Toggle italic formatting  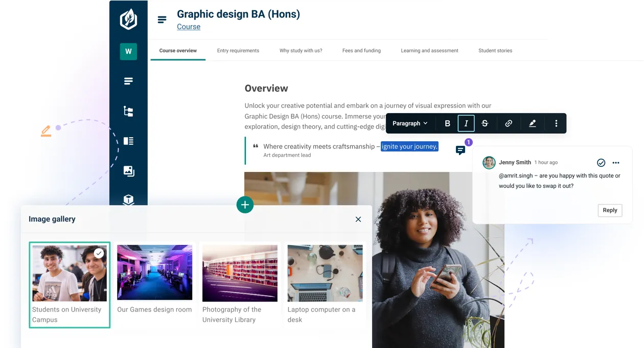(x=466, y=123)
